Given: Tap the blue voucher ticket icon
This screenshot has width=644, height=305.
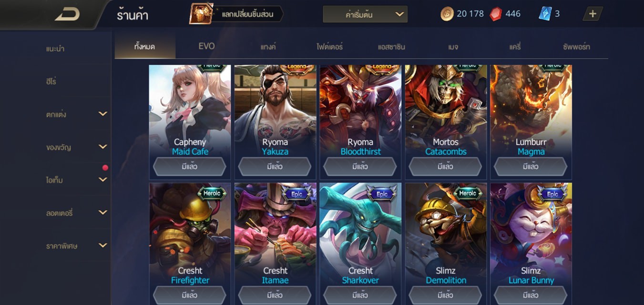Looking at the screenshot, I should tap(545, 14).
